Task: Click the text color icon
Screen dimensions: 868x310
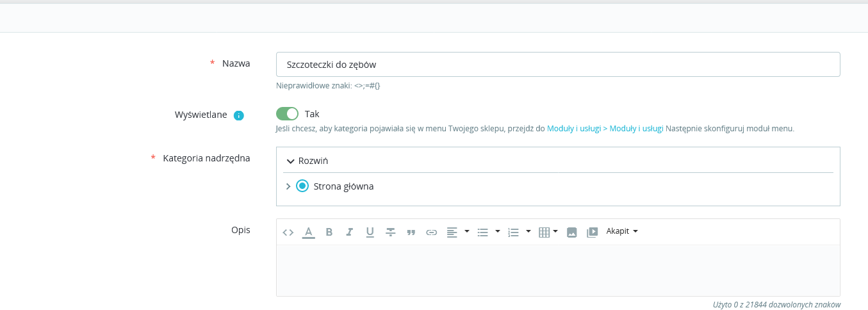Action: tap(309, 232)
